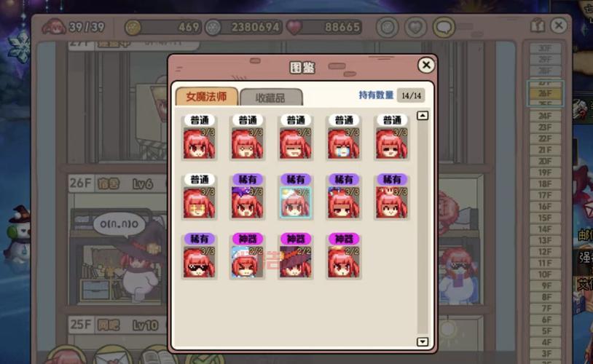The image size is (593, 364).
Task: Close the 图鉴 dialog
Action: click(426, 65)
